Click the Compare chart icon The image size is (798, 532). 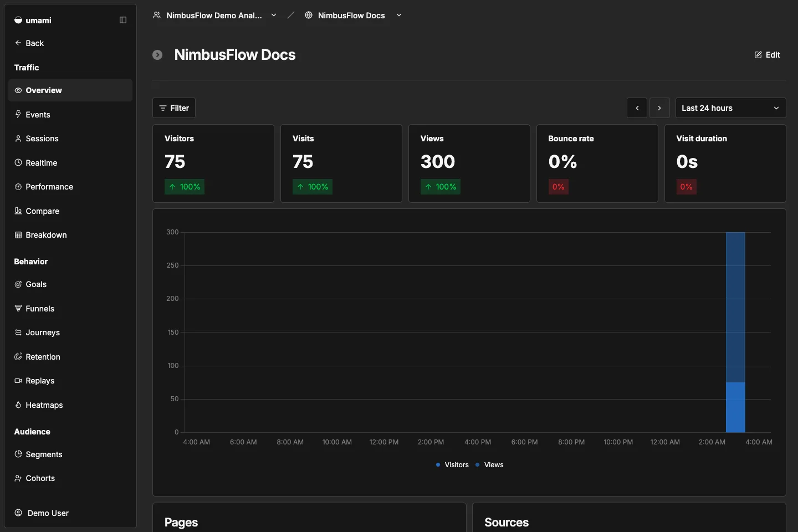point(18,211)
